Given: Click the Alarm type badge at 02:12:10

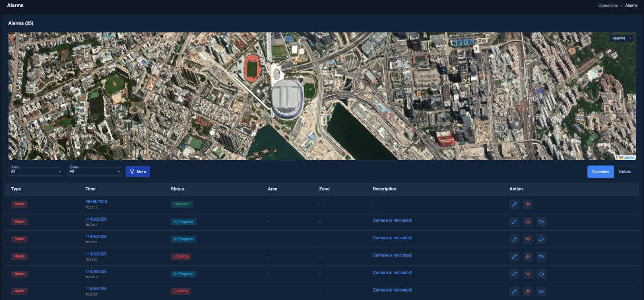Looking at the screenshot, I should click(x=19, y=204).
